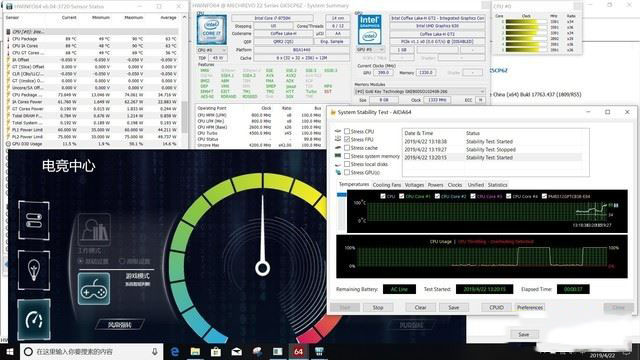Open Windows Start menu

[9, 351]
